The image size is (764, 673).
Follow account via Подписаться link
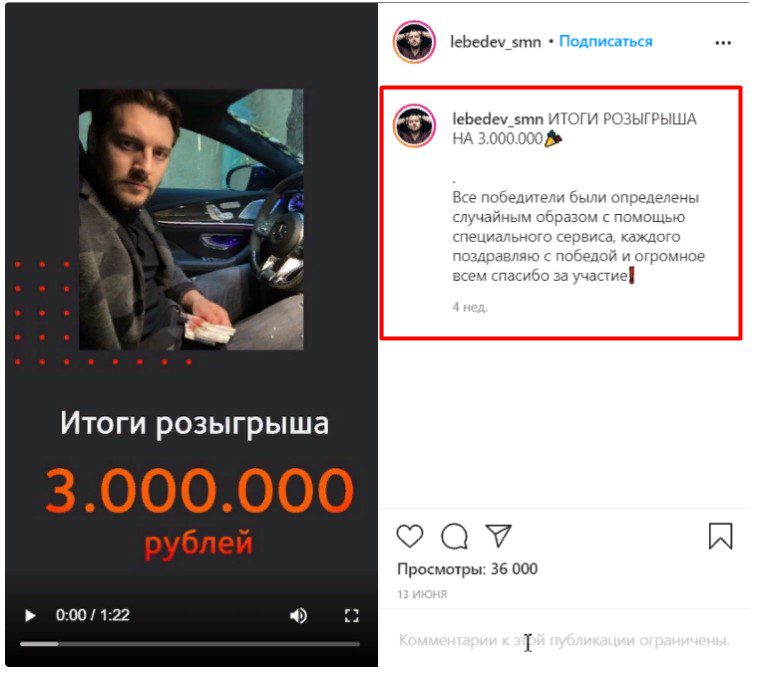click(605, 41)
